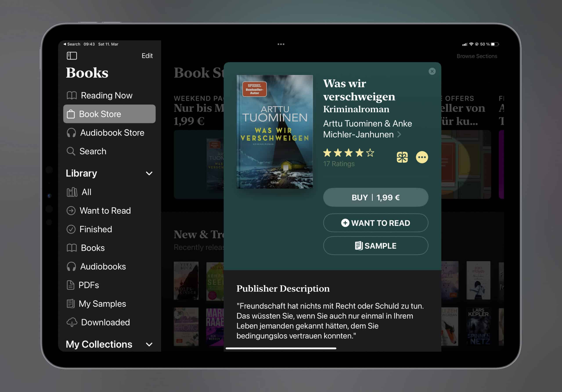Open the Lars Kepler Spinnennetz cover
The image size is (562, 392).
pos(478,327)
